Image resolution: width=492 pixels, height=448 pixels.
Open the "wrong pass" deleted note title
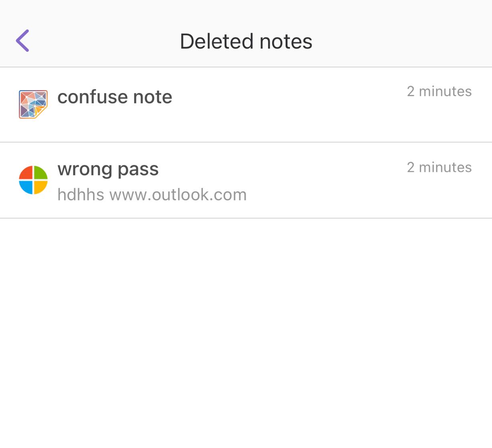point(108,169)
